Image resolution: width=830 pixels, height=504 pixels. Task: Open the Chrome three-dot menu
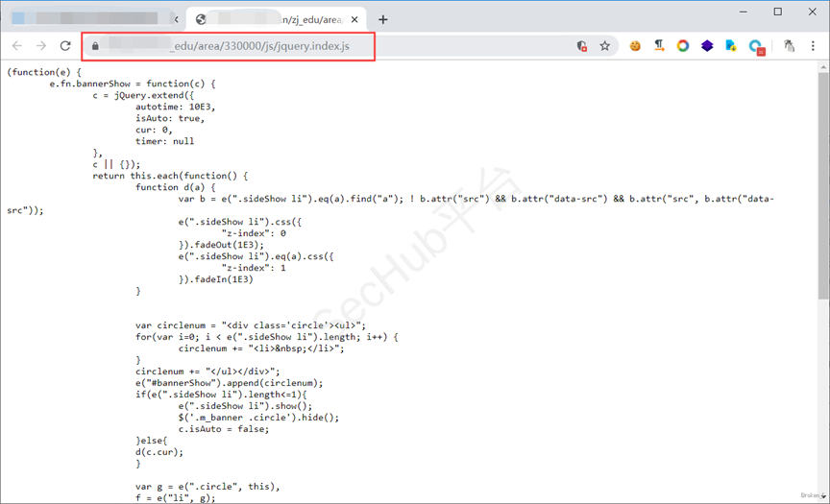coord(813,46)
